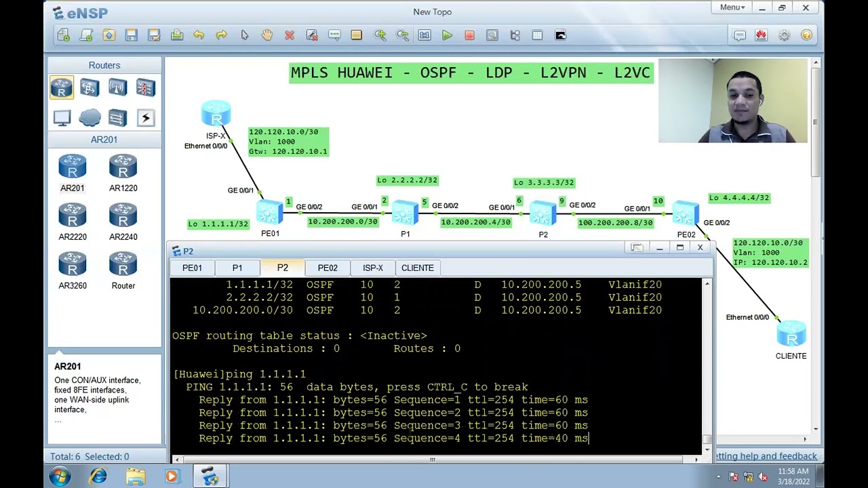Viewport: 868px width, 488px height.
Task: Select the custom device category icon
Action: pyautogui.click(x=117, y=118)
